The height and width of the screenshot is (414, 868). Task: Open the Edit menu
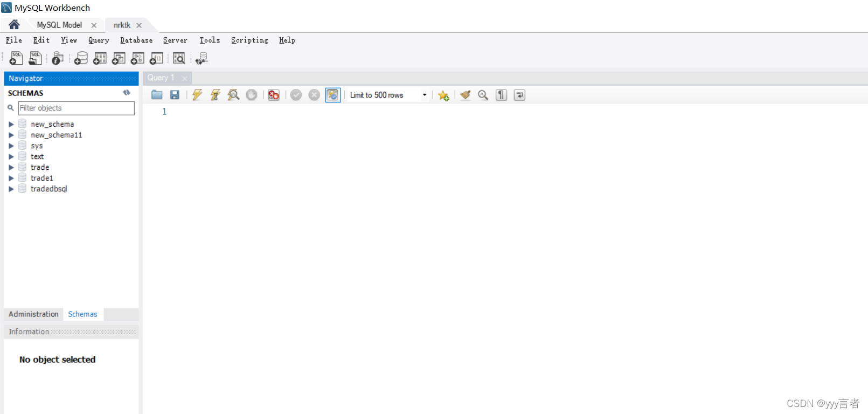[x=41, y=40]
